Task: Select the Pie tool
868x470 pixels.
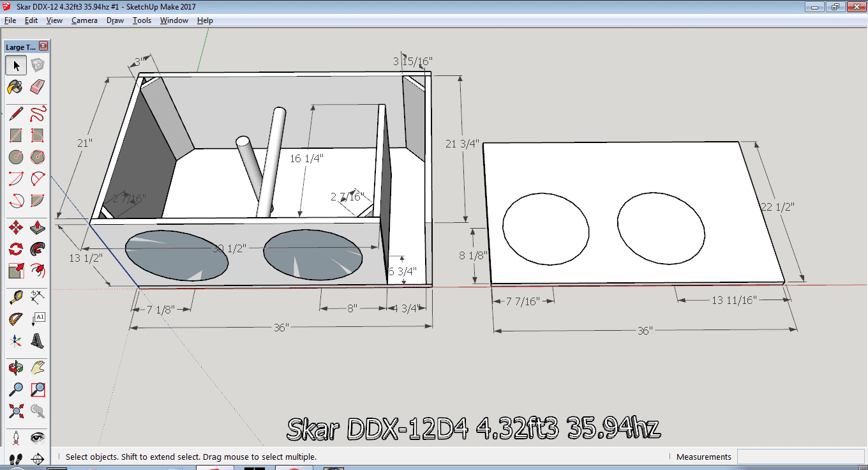Action: [x=38, y=200]
